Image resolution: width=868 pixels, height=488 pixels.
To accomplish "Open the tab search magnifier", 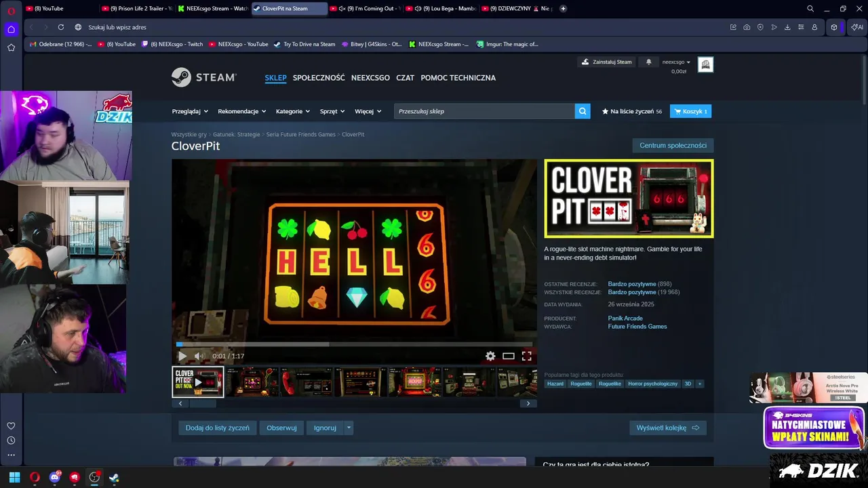I will [x=810, y=9].
